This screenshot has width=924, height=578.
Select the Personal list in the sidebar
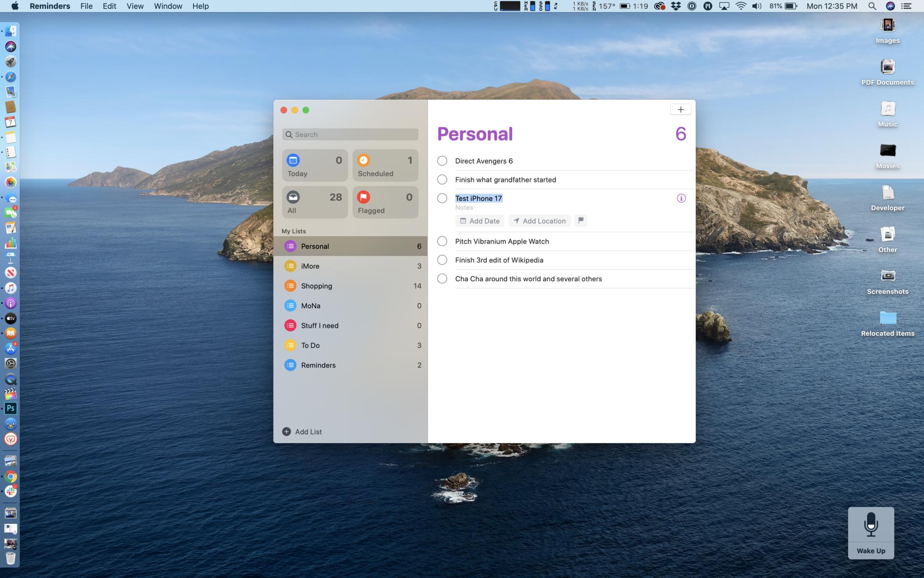(x=351, y=246)
